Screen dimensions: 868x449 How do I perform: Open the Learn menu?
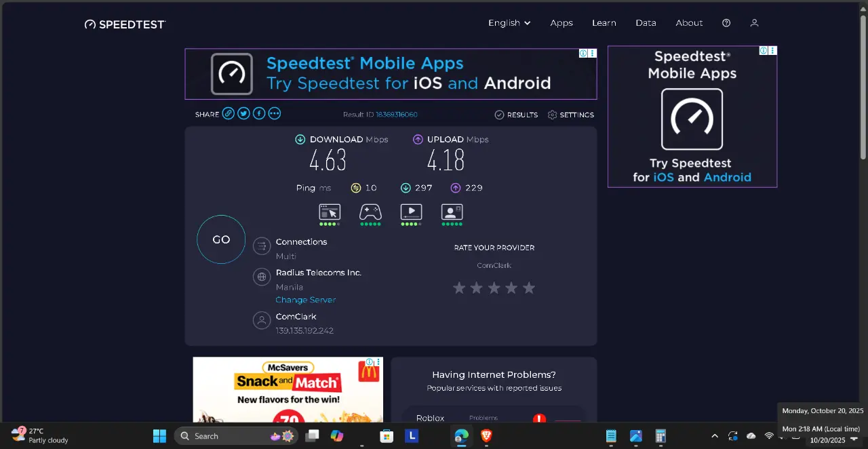(604, 23)
